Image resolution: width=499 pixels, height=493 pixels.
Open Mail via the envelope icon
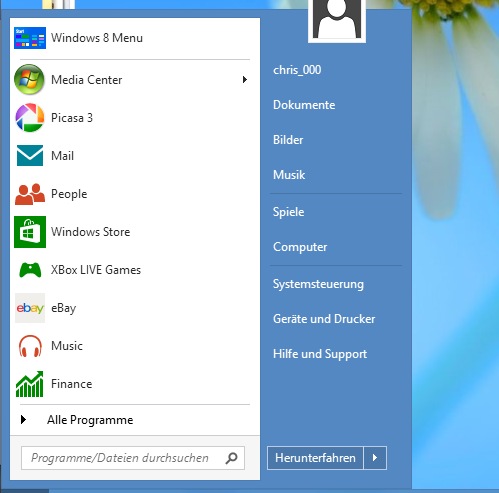(x=30, y=155)
